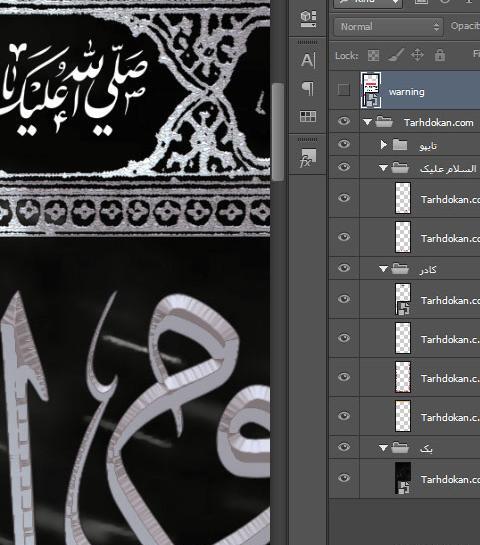Toggle Lock position icon
Image resolution: width=480 pixels, height=545 pixels.
point(417,55)
